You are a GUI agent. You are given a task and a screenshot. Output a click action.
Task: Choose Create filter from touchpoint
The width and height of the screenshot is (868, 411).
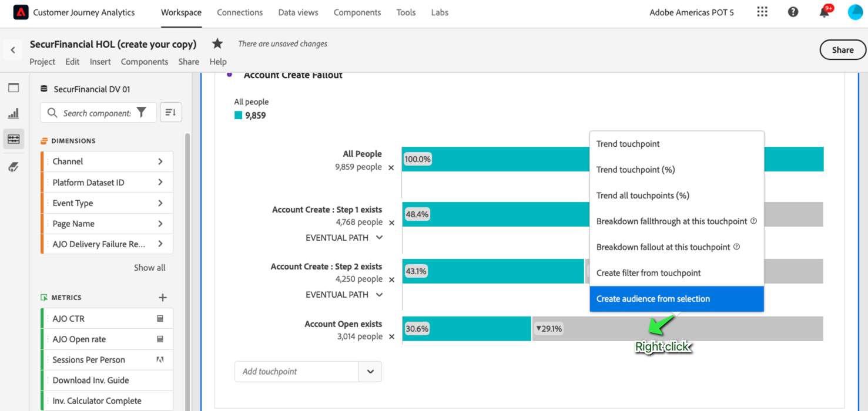point(677,273)
